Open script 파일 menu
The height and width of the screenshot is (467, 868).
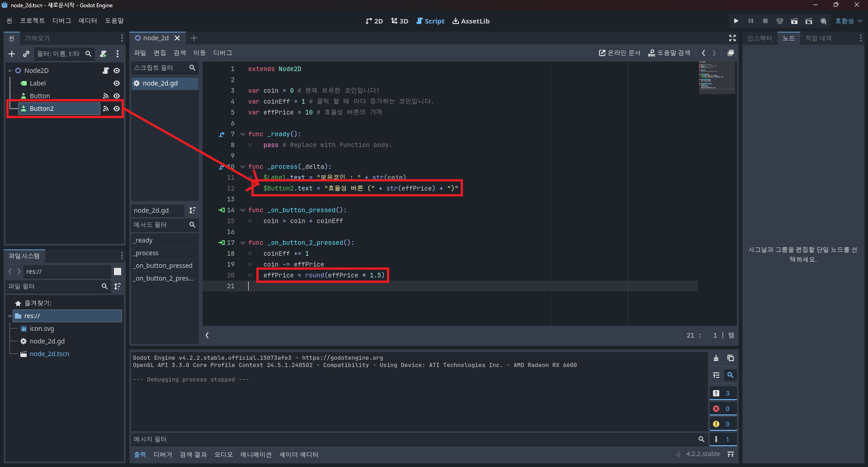pyautogui.click(x=140, y=53)
